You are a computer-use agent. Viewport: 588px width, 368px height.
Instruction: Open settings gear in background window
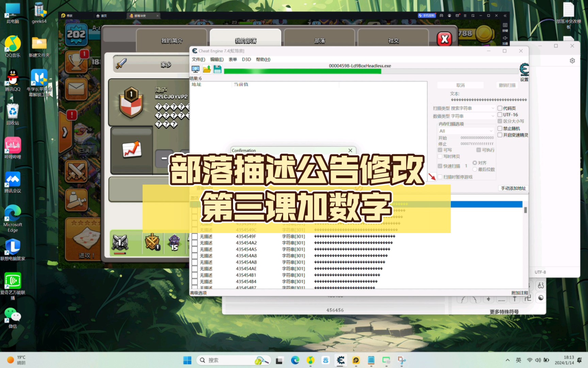(x=572, y=61)
